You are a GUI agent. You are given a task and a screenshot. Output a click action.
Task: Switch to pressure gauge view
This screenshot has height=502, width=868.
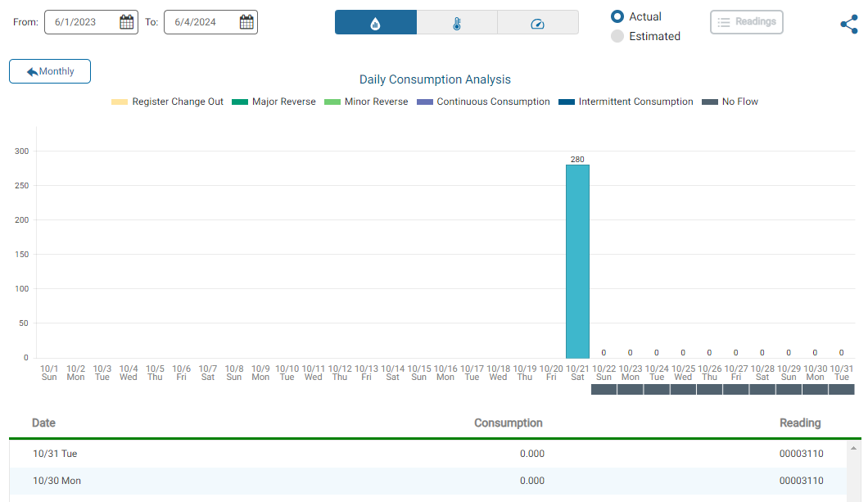(537, 23)
